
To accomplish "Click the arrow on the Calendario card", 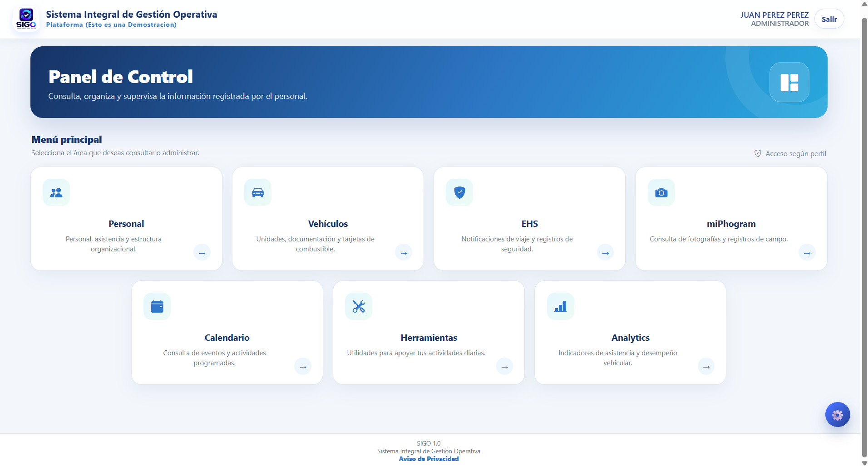I will pos(303,366).
